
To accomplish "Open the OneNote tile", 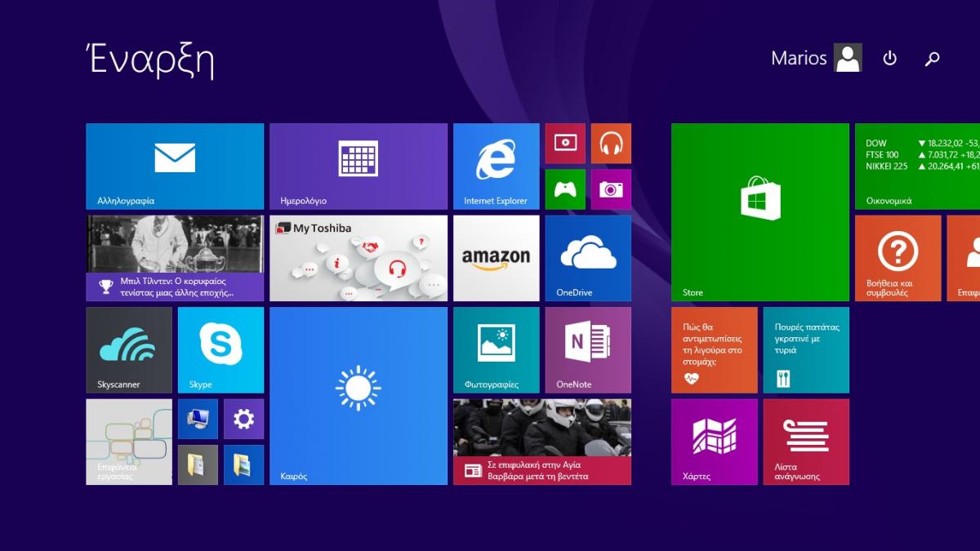I will coord(588,350).
